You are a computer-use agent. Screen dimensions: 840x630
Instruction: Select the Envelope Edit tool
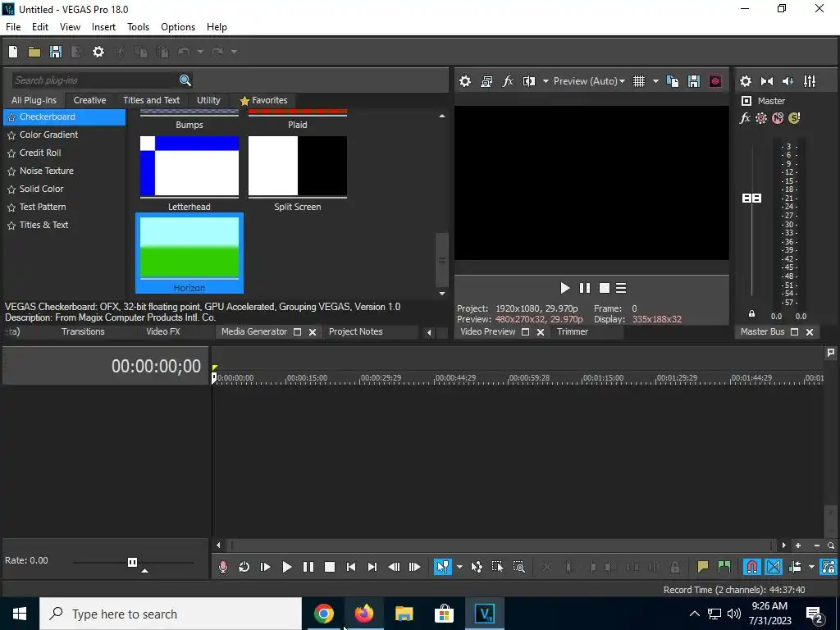tap(477, 567)
